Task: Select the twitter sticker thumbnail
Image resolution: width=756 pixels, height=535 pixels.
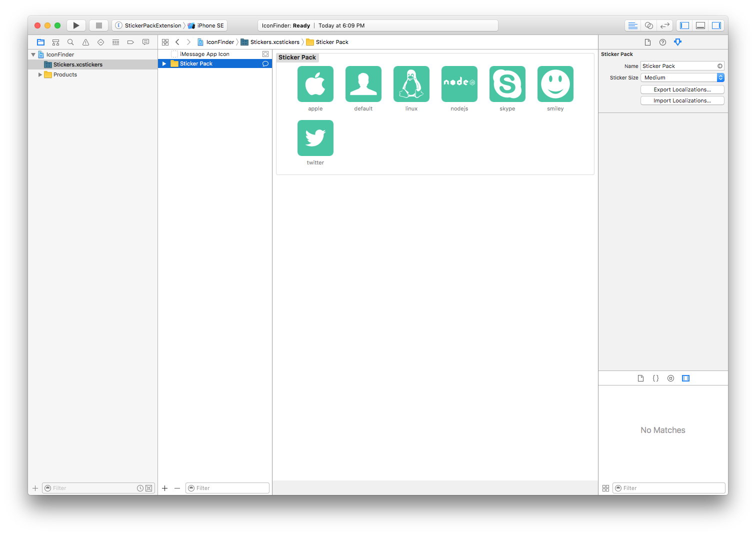Action: 315,138
